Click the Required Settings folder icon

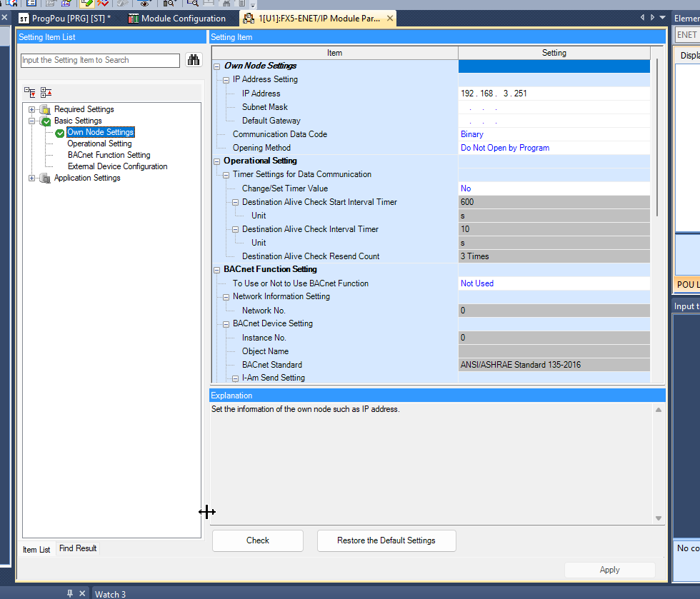click(46, 110)
